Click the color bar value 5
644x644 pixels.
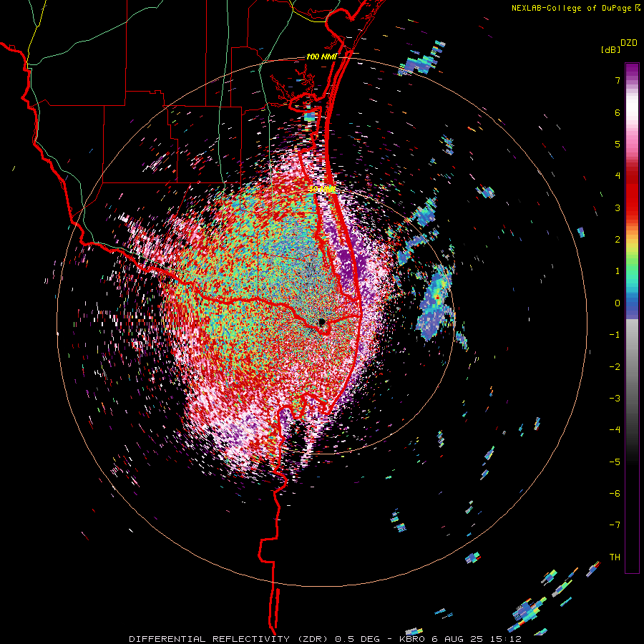point(618,144)
